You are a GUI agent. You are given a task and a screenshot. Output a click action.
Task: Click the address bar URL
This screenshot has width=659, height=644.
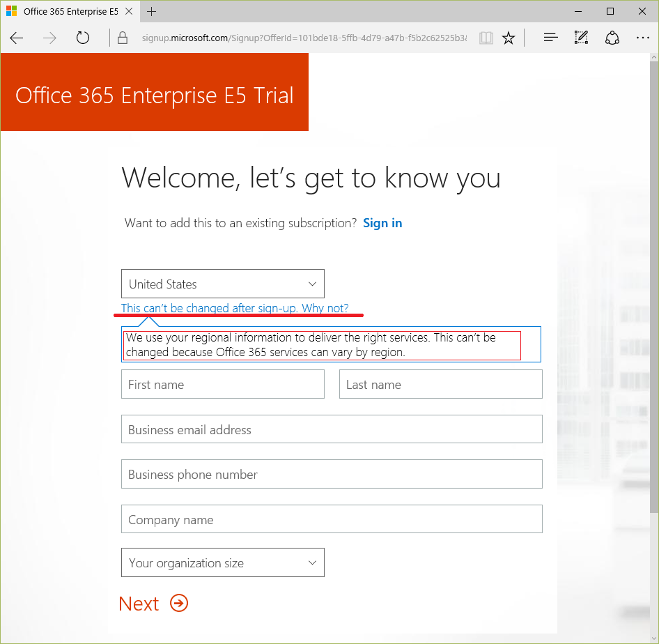304,38
